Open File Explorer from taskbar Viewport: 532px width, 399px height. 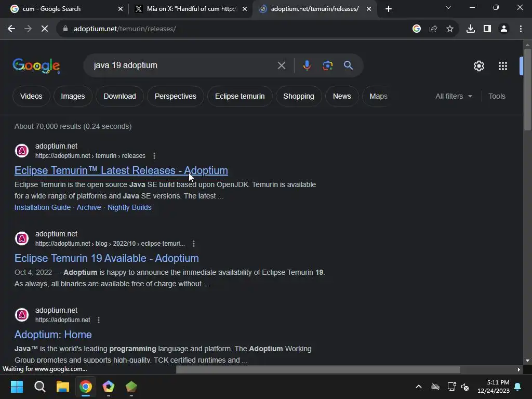click(x=63, y=387)
